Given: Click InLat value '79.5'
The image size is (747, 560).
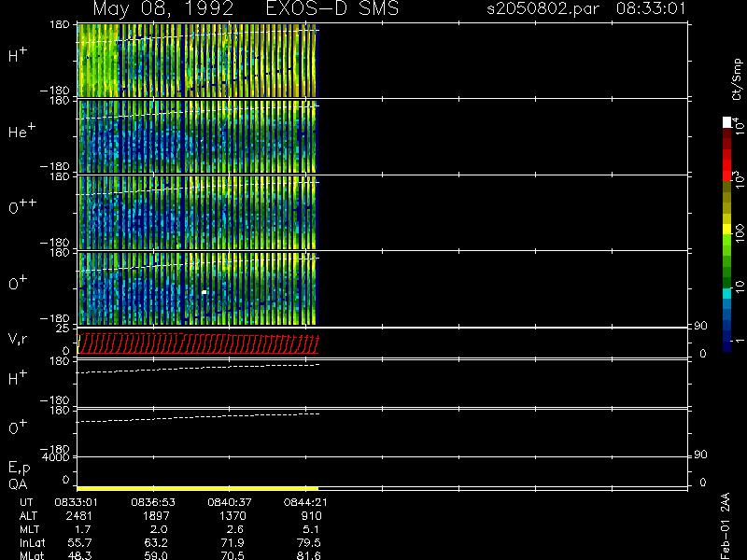Looking at the screenshot, I should (309, 543).
